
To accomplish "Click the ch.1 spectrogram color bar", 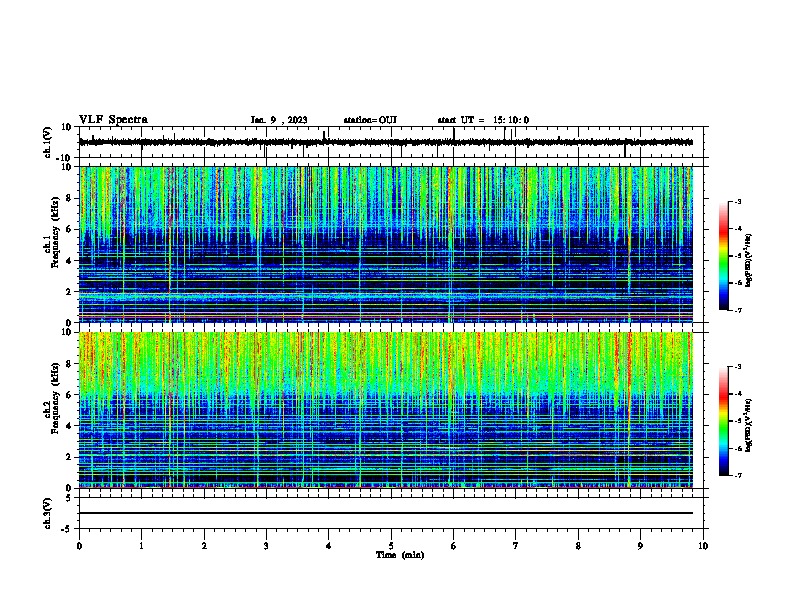I will (x=724, y=256).
